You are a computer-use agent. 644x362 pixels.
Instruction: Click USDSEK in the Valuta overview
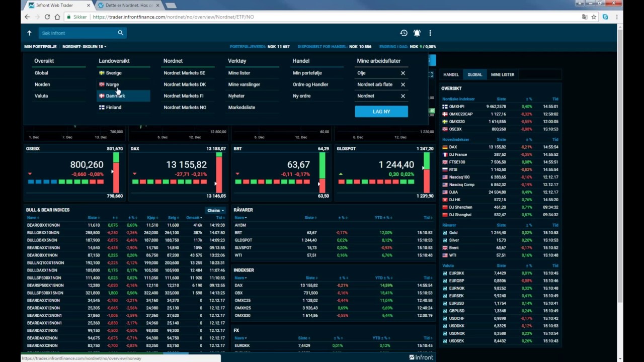point(457,341)
